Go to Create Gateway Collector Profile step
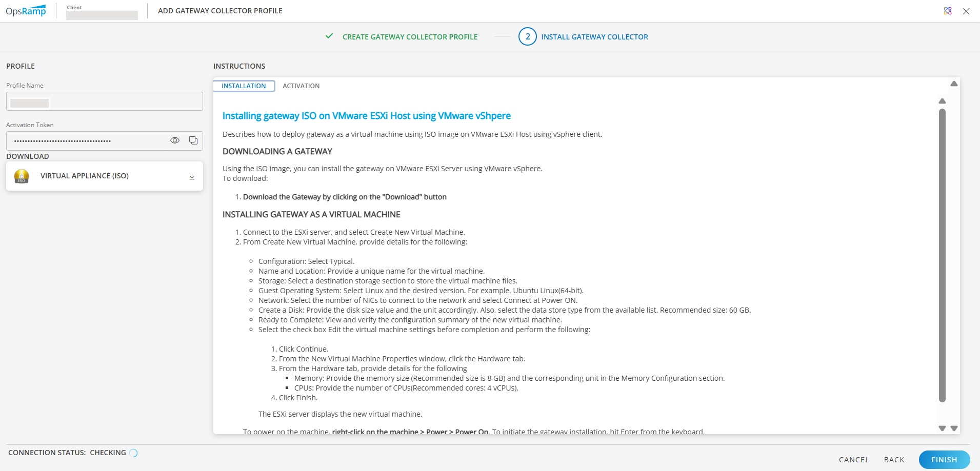This screenshot has height=471, width=980. click(x=410, y=37)
